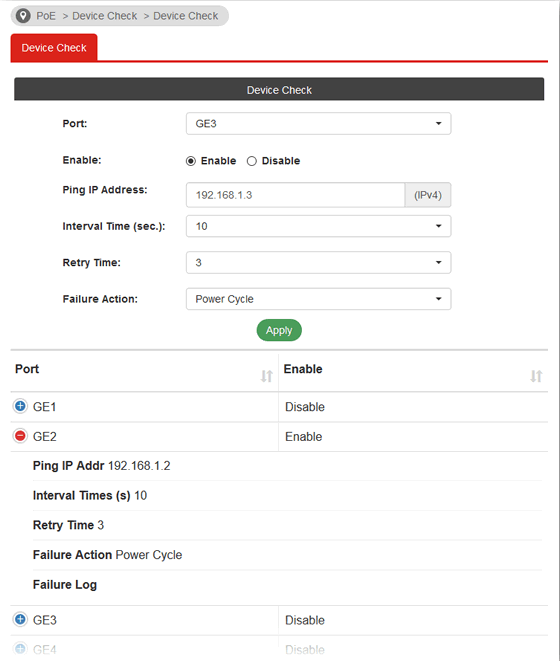This screenshot has width=560, height=661.
Task: Collapse GE2 row with red minus icon
Action: point(20,436)
